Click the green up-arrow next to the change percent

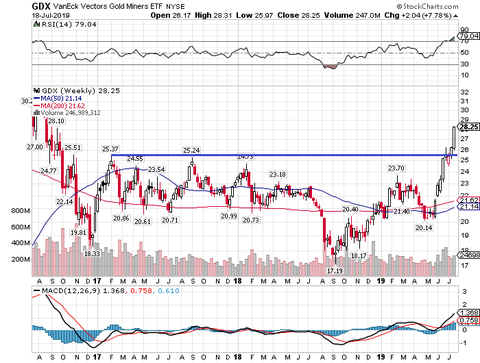(x=456, y=16)
